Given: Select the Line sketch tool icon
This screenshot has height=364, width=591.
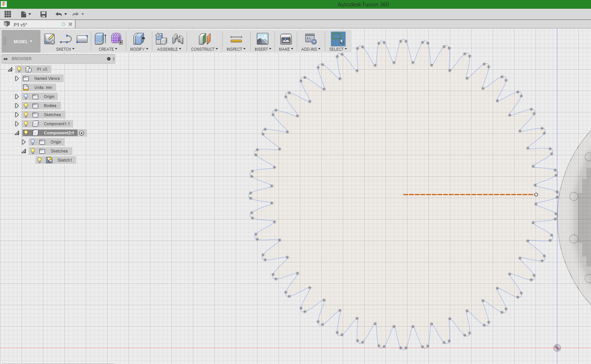Looking at the screenshot, I should point(65,39).
